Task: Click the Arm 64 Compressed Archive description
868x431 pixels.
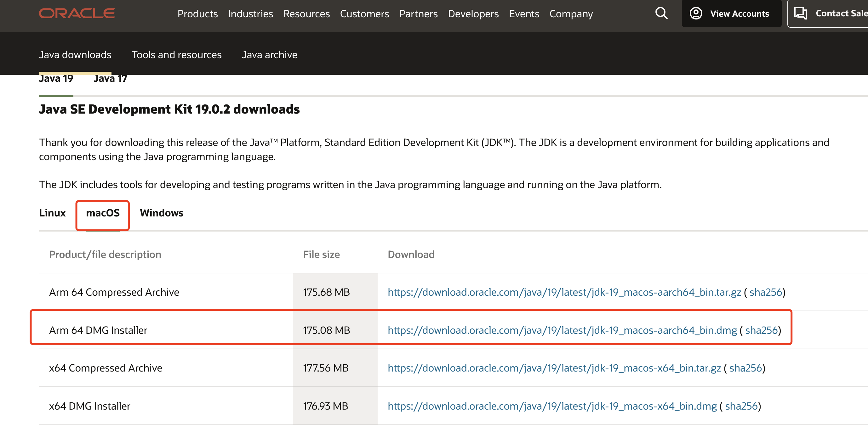Action: [114, 292]
